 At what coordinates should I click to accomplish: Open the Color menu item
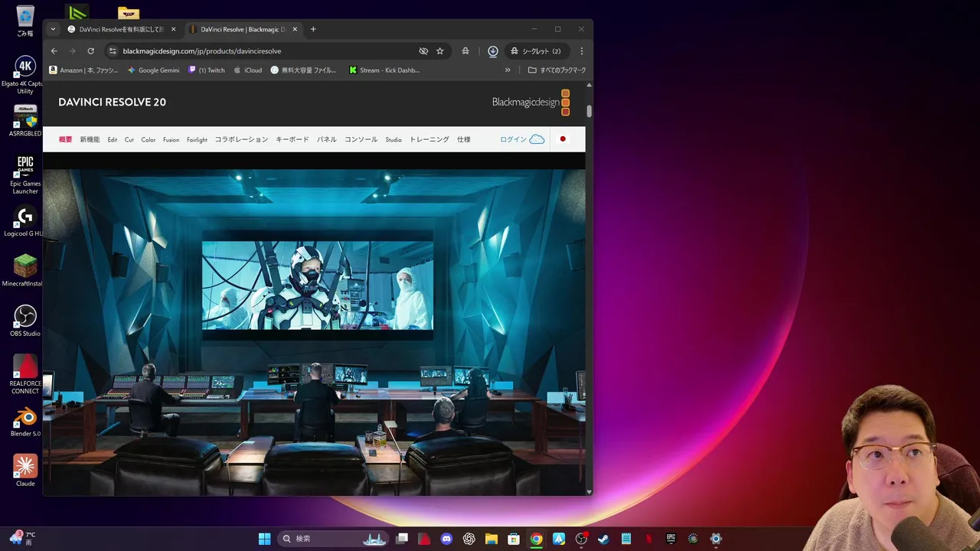click(149, 140)
